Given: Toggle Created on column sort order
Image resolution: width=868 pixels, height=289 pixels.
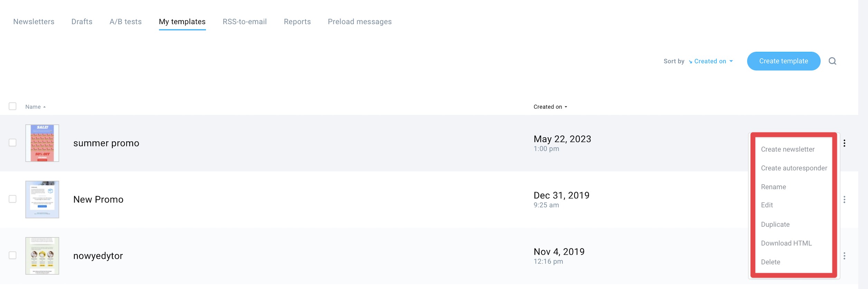Looking at the screenshot, I should click(x=550, y=107).
